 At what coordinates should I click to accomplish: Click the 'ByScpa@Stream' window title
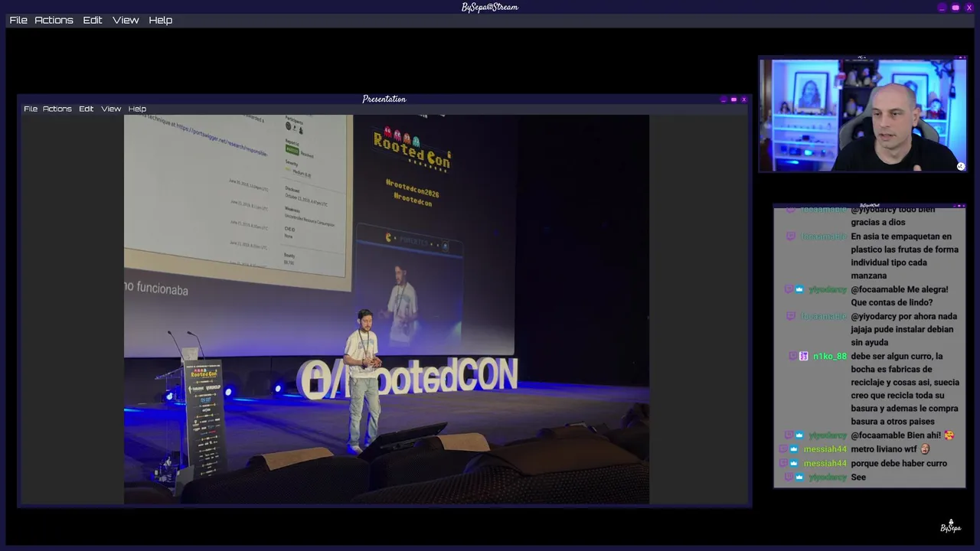(x=490, y=7)
